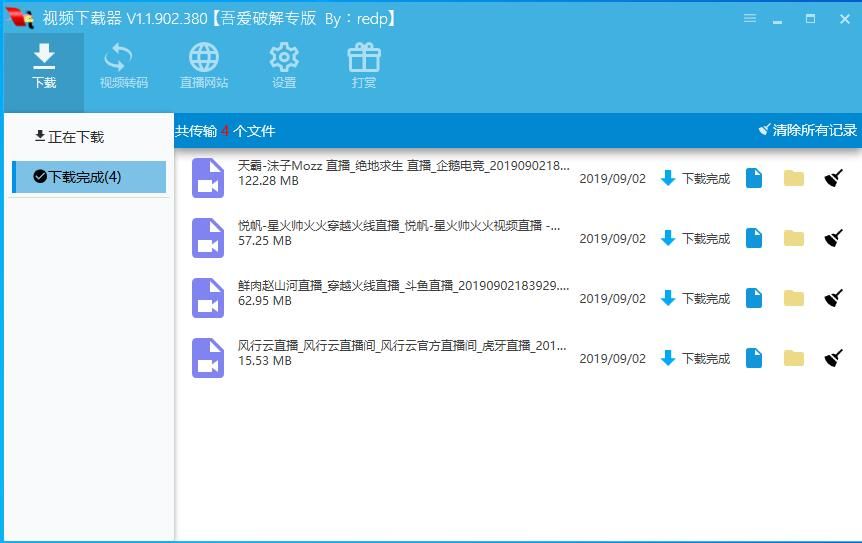Select 正在下载 in the sidebar
Screen dimensions: 862x543
pos(69,137)
